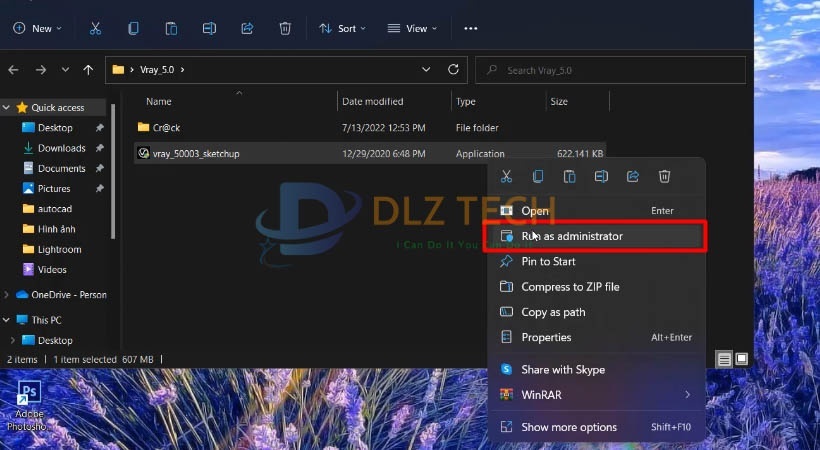
Task: Click the Delete trash icon in the Explorer toolbar
Action: coord(285,28)
